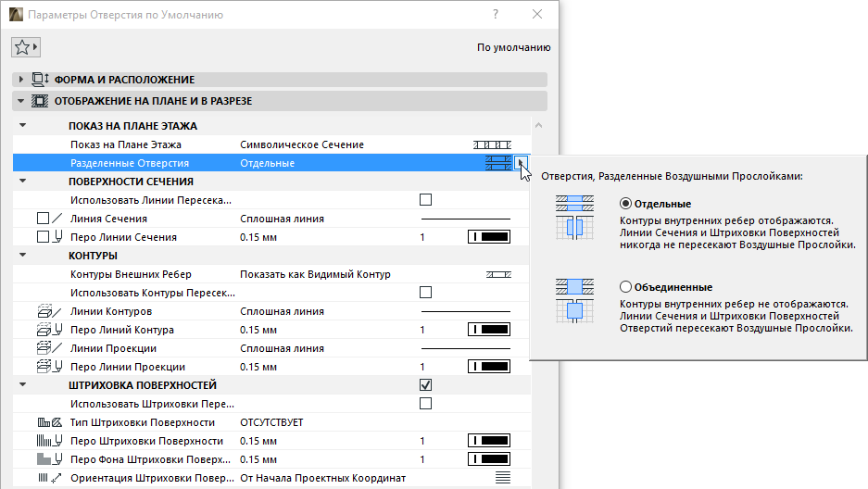Edit the Перо Линий Контура pen number field
Viewport: 868px width, 489px height.
422,330
